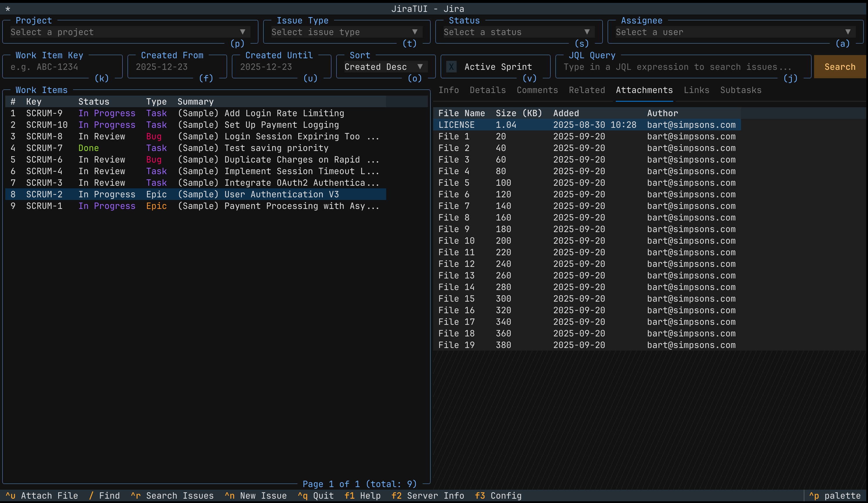
Task: Click the Search button
Action: point(840,67)
